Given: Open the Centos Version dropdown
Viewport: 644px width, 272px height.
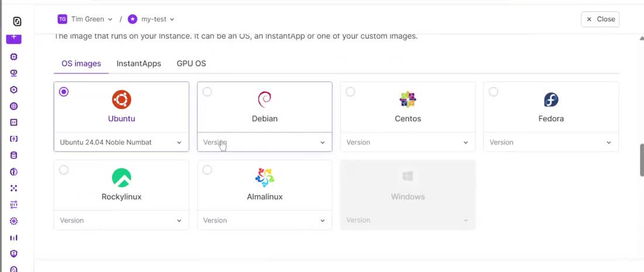Looking at the screenshot, I should point(408,142).
